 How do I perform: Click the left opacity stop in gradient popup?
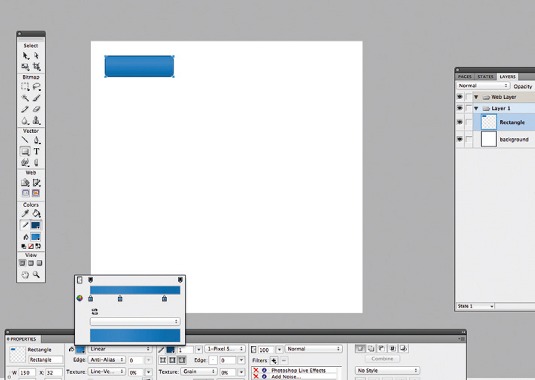90,280
